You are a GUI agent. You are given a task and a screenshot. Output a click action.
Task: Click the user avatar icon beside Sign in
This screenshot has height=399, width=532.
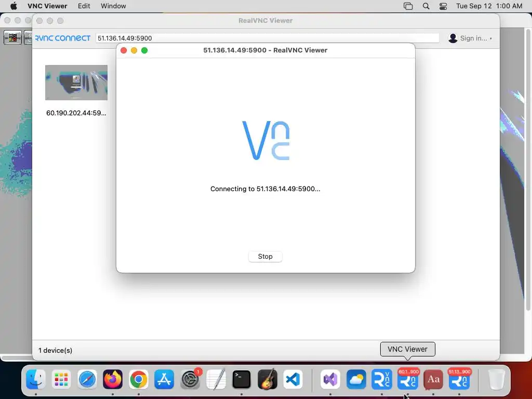coord(453,38)
